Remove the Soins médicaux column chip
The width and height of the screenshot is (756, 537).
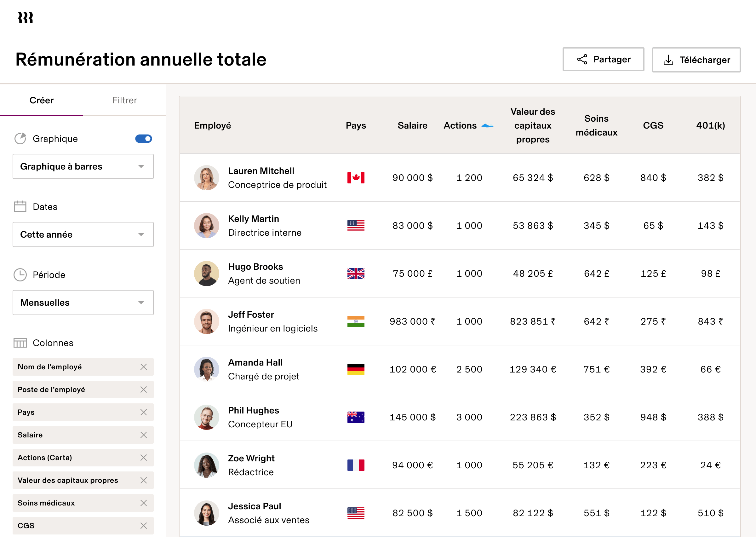click(143, 503)
